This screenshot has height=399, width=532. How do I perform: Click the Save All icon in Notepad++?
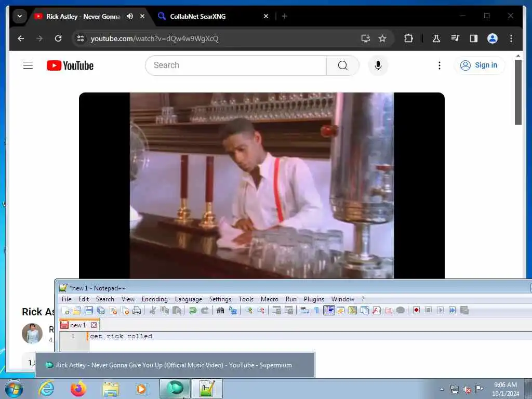101,311
